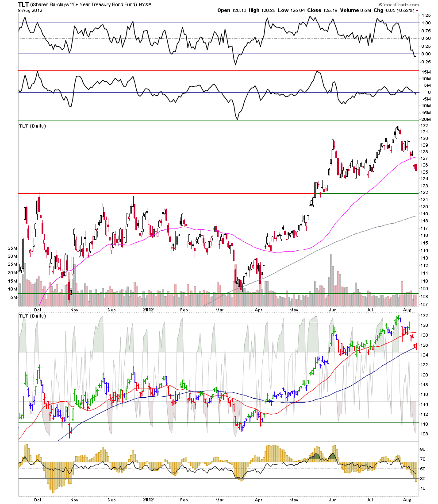Select the -0.25 top indicator axis label
The height and width of the screenshot is (504, 438).
click(x=426, y=62)
